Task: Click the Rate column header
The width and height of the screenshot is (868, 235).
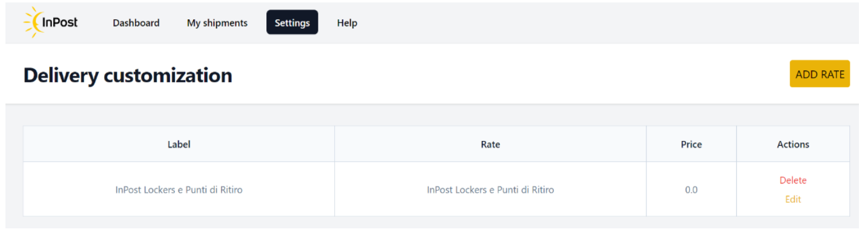Action: coord(490,144)
